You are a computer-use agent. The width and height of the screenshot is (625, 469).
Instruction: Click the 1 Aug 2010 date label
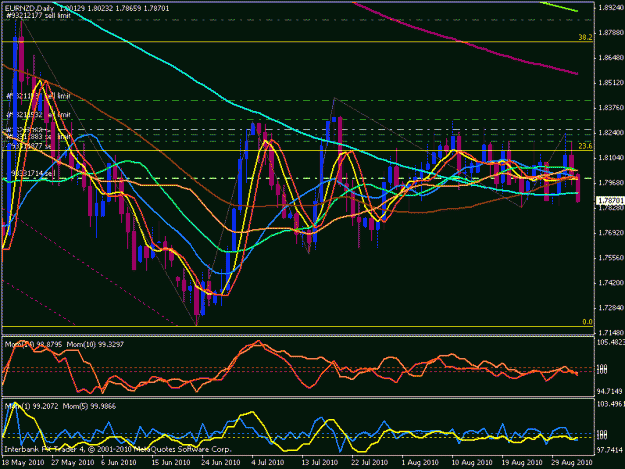point(420,463)
